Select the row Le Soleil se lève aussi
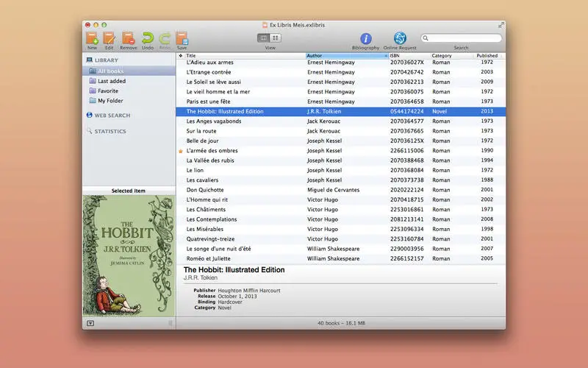Viewport: 588px width, 368px height. 340,82
